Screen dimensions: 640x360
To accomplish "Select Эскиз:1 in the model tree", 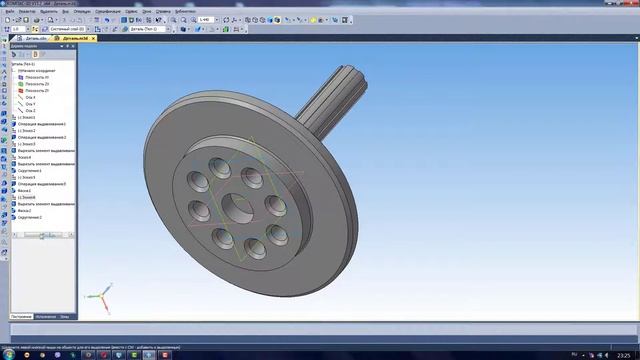I will coord(27,118).
